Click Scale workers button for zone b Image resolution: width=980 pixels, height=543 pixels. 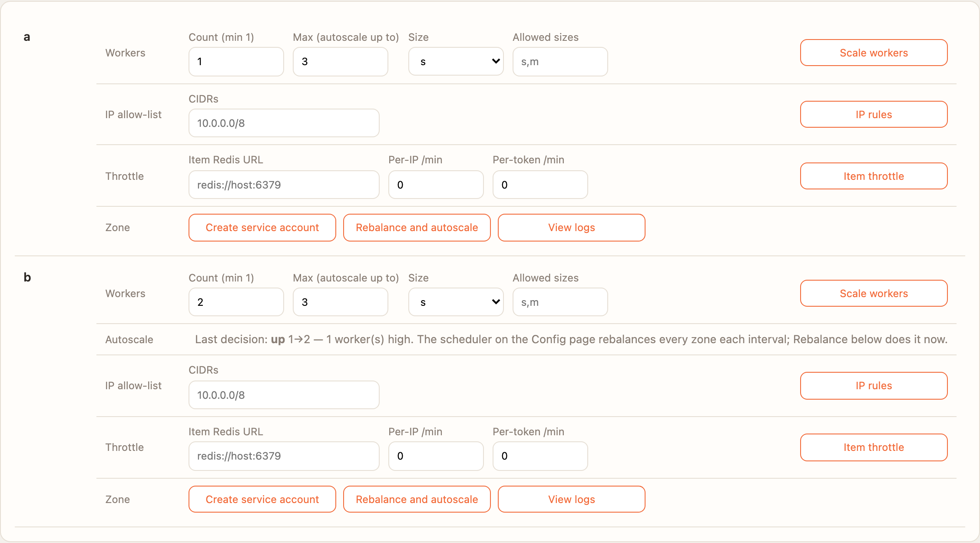(874, 293)
